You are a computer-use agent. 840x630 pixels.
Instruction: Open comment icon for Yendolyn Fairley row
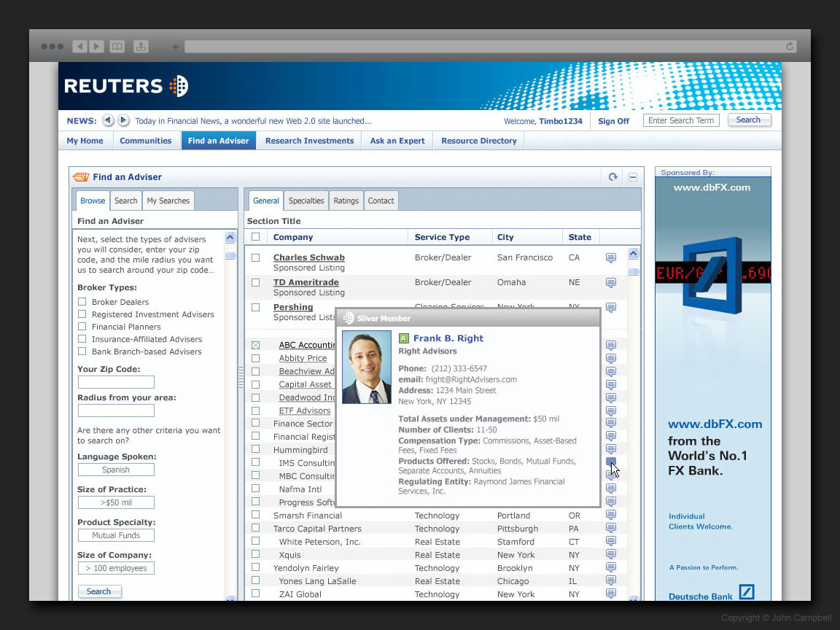click(x=611, y=567)
